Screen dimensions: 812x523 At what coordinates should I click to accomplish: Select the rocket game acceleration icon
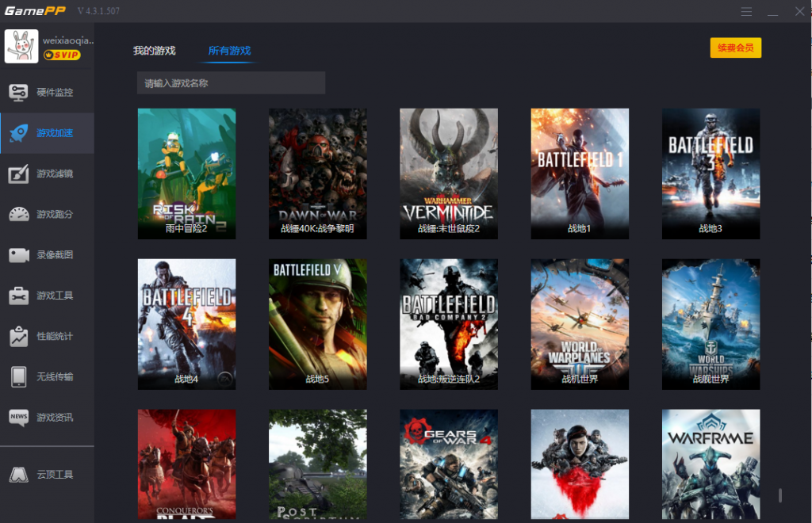[x=19, y=133]
